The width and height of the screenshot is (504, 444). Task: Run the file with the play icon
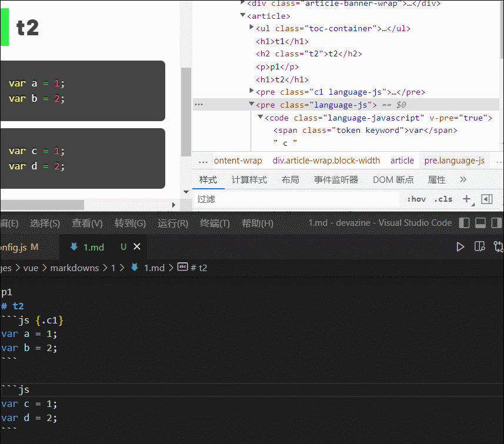tap(460, 247)
